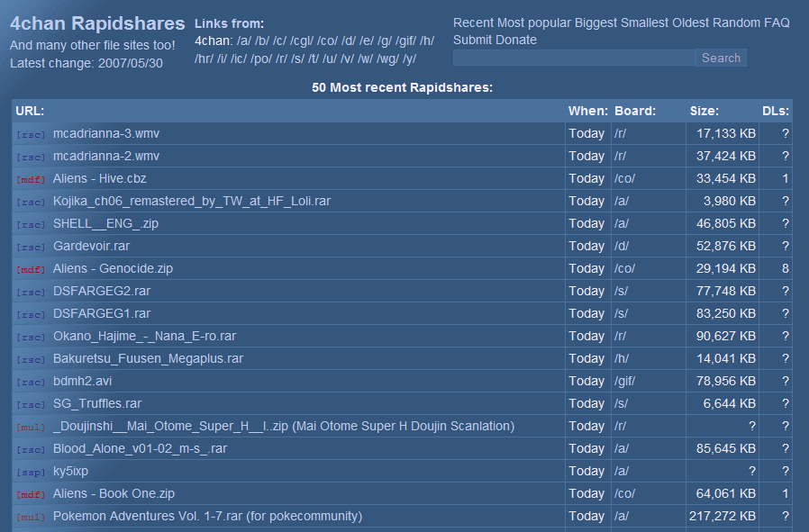The height and width of the screenshot is (532, 809).
Task: Click the [rsc] tag beside bdmh2.avi
Action: pyautogui.click(x=30, y=382)
